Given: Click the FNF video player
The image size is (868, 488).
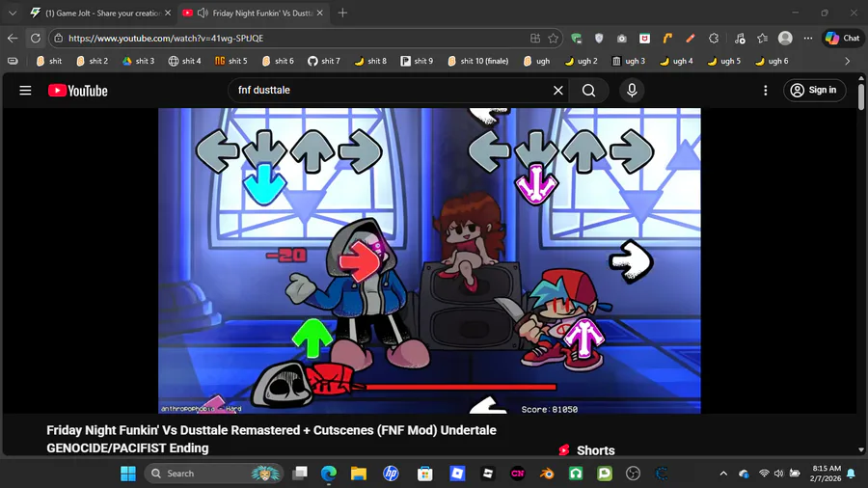Looking at the screenshot, I should (x=429, y=260).
